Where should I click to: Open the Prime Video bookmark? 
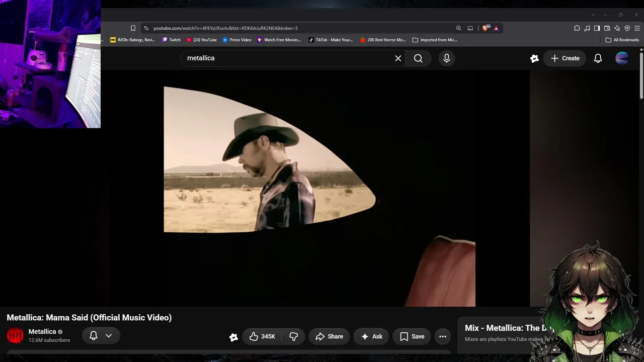tap(237, 40)
